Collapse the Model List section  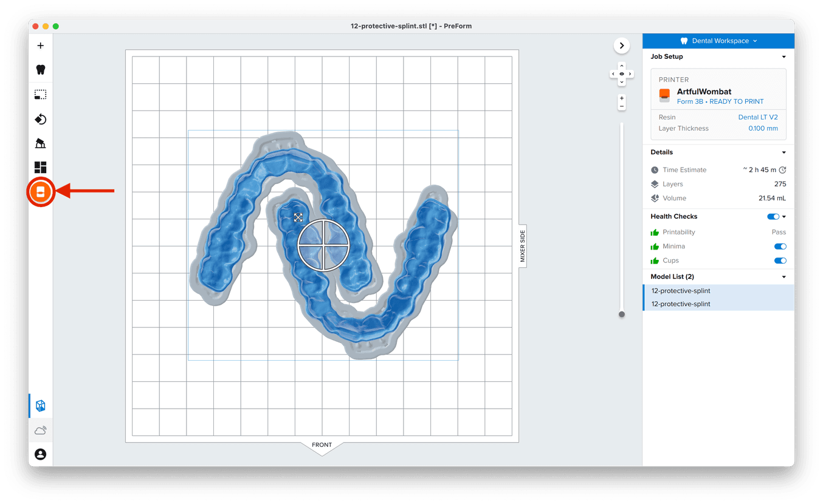click(x=783, y=277)
